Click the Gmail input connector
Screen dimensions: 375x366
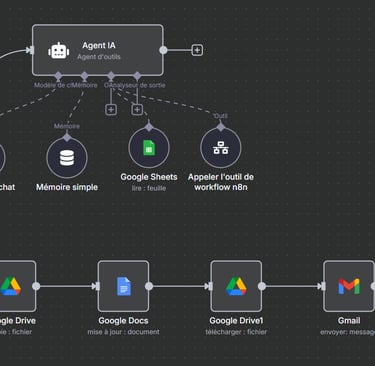pyautogui.click(x=321, y=286)
